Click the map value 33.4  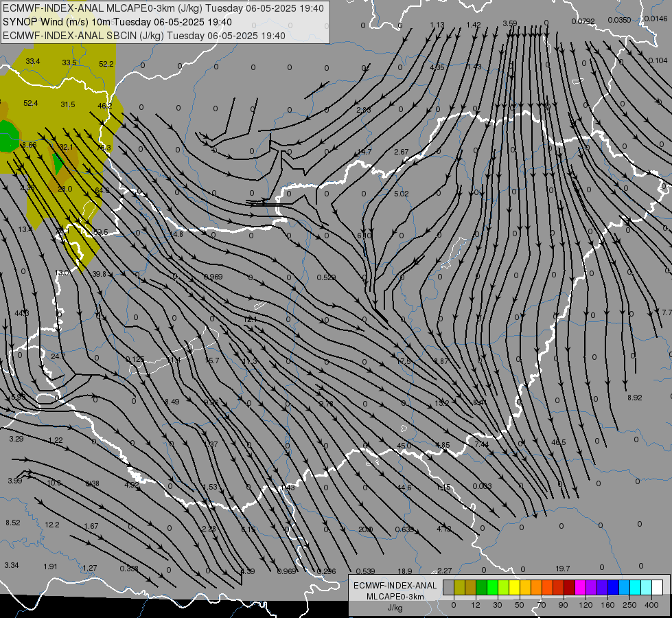click(32, 61)
